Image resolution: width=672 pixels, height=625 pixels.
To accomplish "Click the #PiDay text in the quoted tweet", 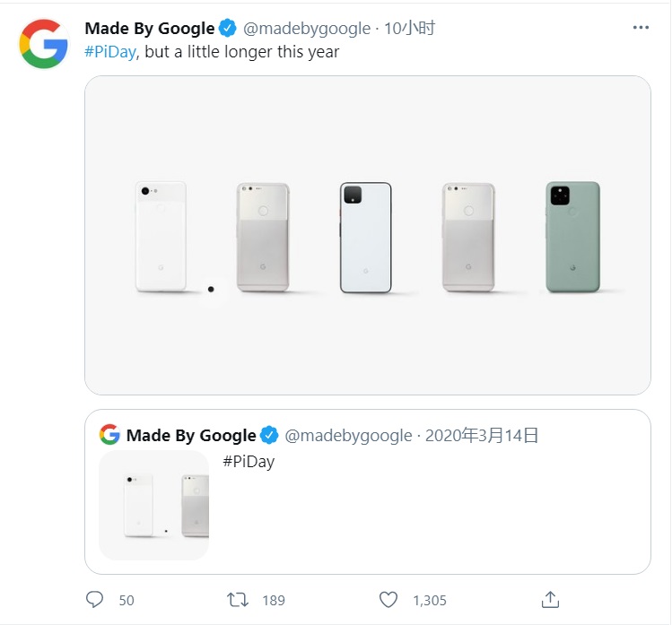I will click(248, 462).
